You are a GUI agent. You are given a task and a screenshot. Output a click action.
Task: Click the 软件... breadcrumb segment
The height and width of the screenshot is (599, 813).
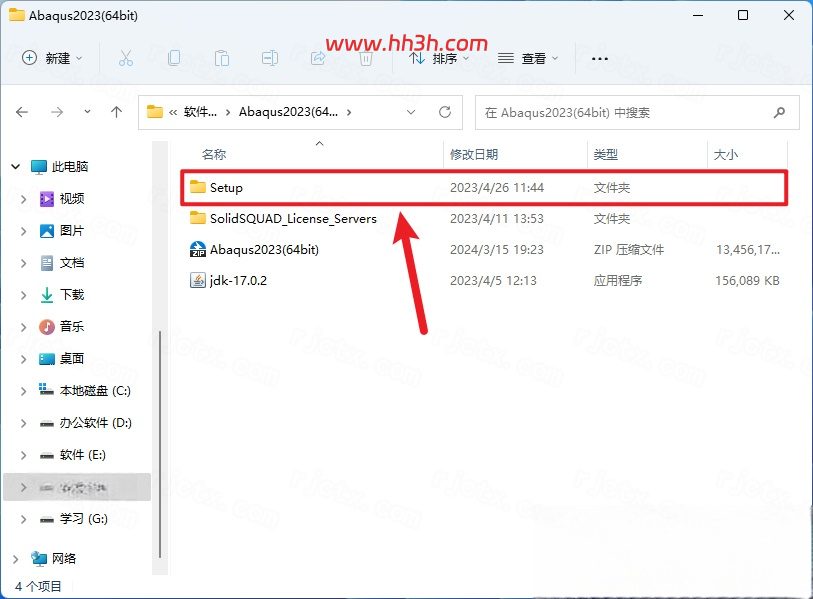200,112
